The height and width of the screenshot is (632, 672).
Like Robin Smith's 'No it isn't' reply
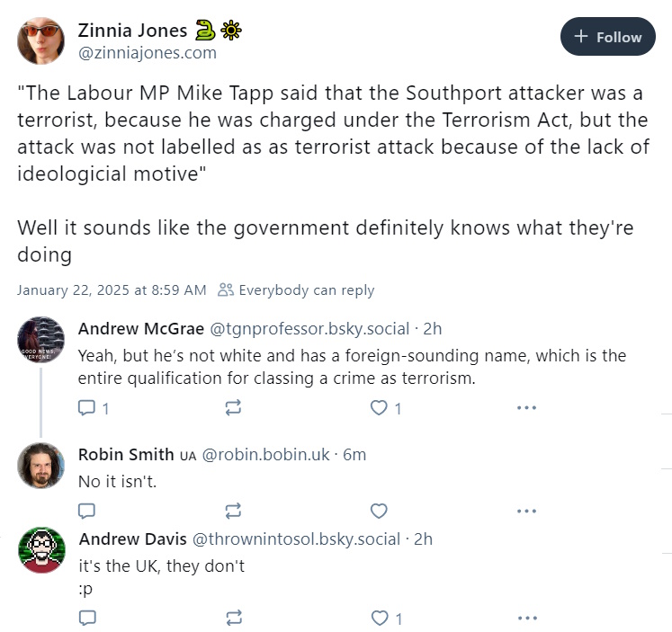[x=379, y=511]
